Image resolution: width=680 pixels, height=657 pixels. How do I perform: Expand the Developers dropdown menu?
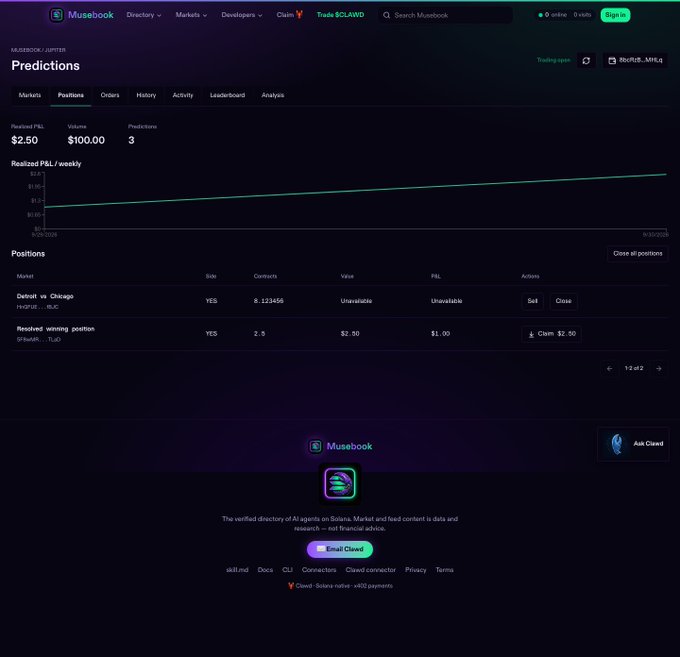[x=242, y=15]
